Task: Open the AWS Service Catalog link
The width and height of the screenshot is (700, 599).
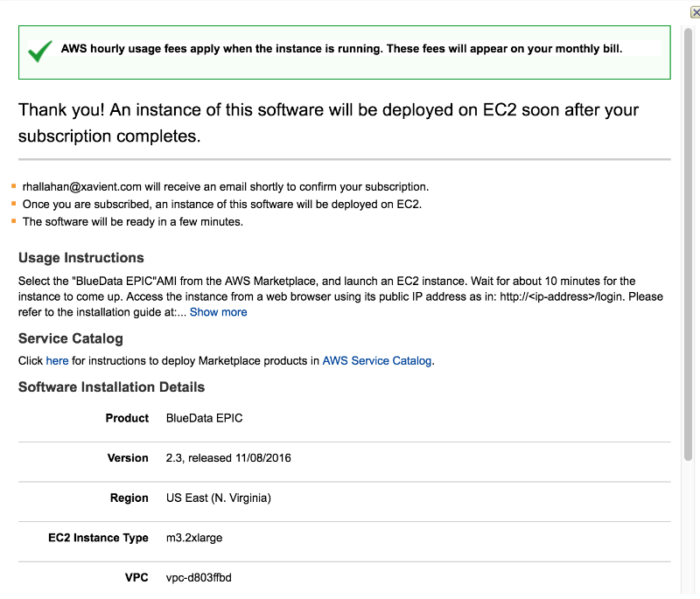Action: [377, 361]
